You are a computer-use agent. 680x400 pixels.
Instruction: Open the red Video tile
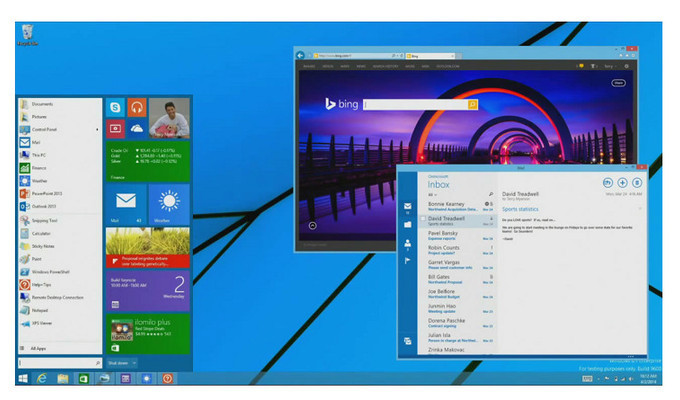115,128
